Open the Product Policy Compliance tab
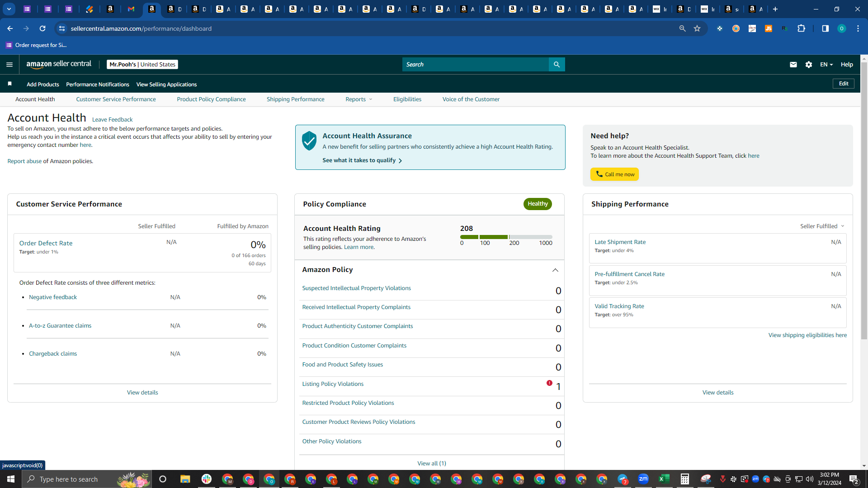The image size is (868, 488). point(211,99)
